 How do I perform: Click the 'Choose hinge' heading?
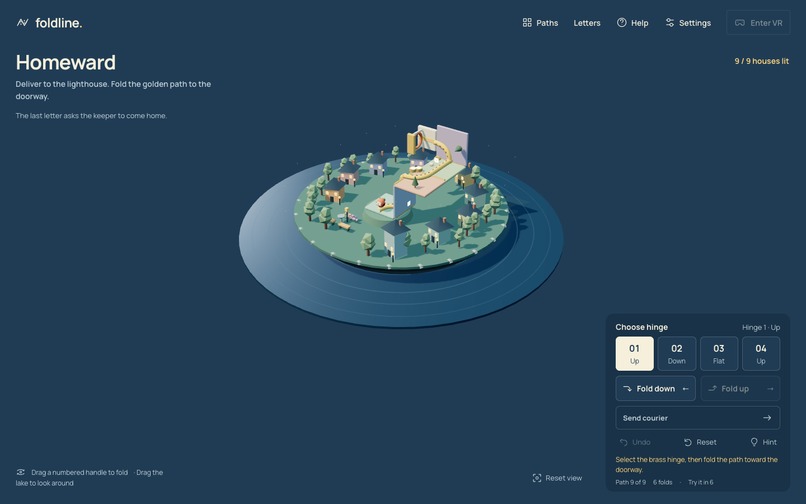pos(642,327)
